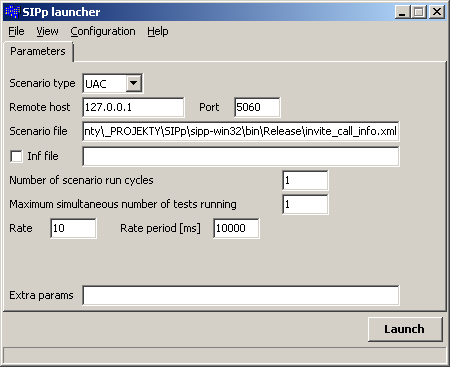Click the empty Inf file path field

(x=240, y=156)
